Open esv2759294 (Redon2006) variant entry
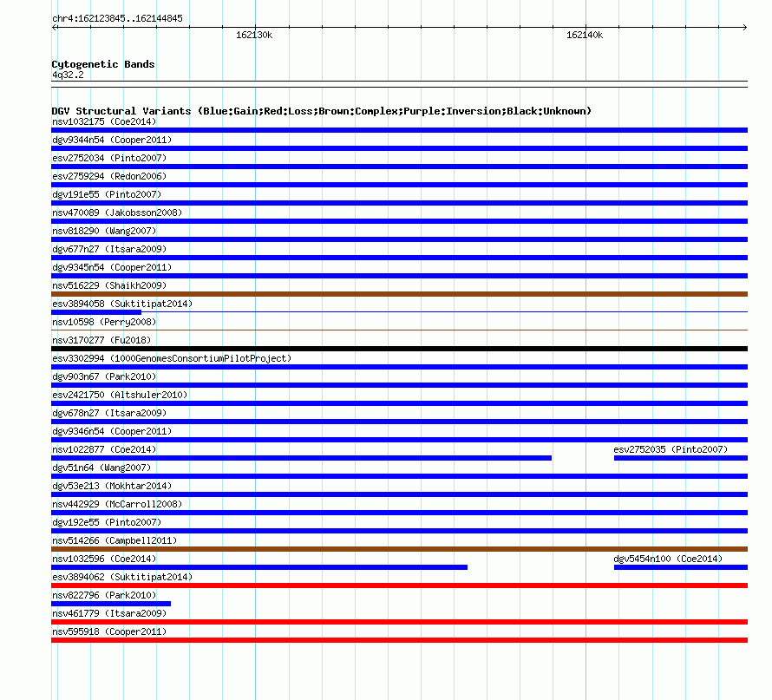 [109, 176]
